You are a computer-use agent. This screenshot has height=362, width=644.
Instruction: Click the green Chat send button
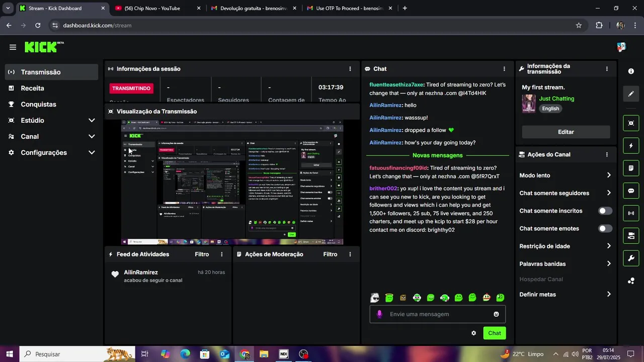(494, 333)
